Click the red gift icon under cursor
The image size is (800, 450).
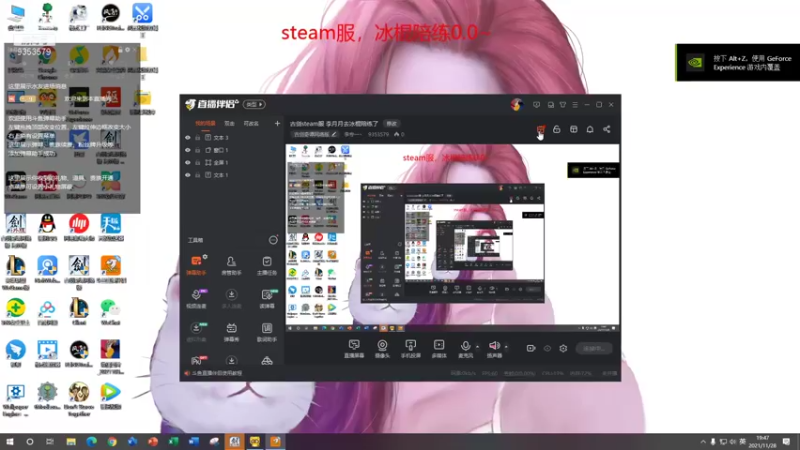click(541, 130)
